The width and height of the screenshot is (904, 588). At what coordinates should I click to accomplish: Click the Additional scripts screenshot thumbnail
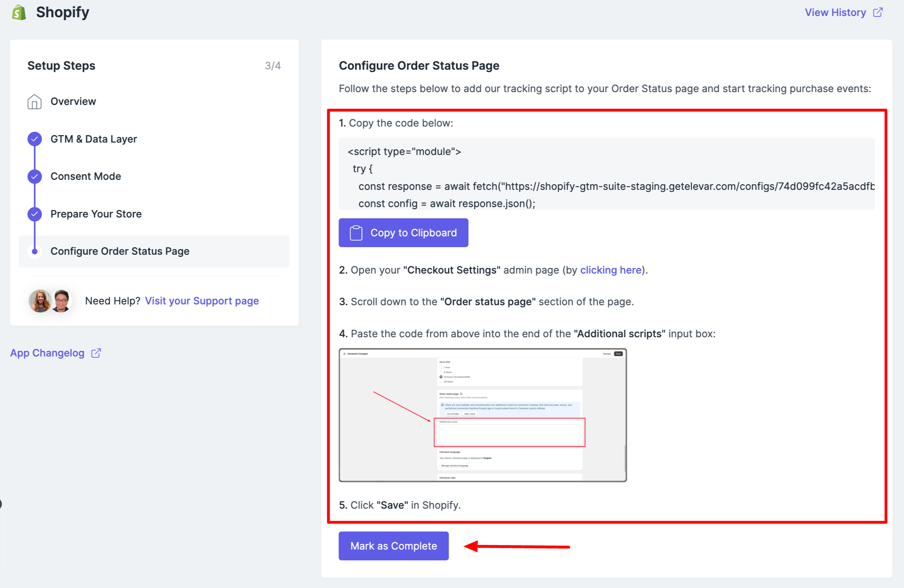482,415
